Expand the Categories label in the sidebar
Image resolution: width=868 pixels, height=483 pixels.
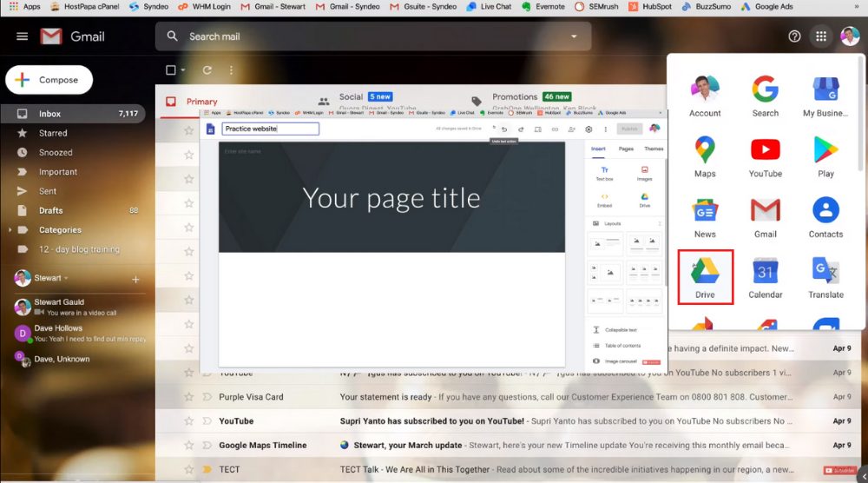[x=10, y=230]
